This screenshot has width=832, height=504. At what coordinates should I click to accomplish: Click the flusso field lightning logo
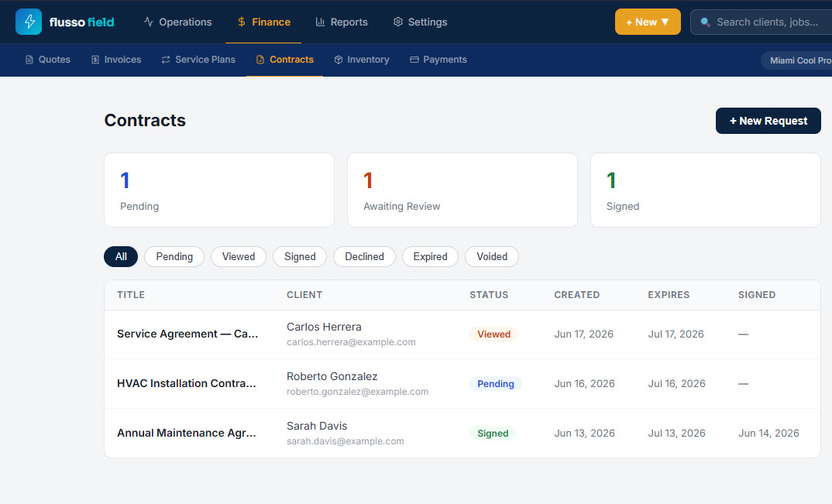point(29,22)
